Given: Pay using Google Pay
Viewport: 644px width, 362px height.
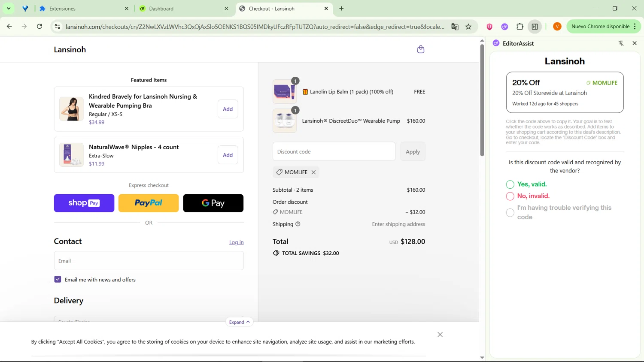Looking at the screenshot, I should (x=213, y=203).
